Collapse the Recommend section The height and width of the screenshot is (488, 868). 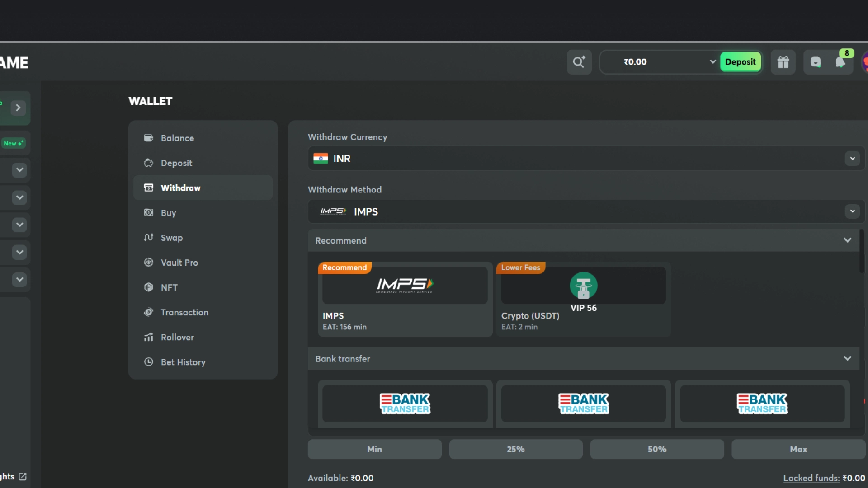[847, 240]
